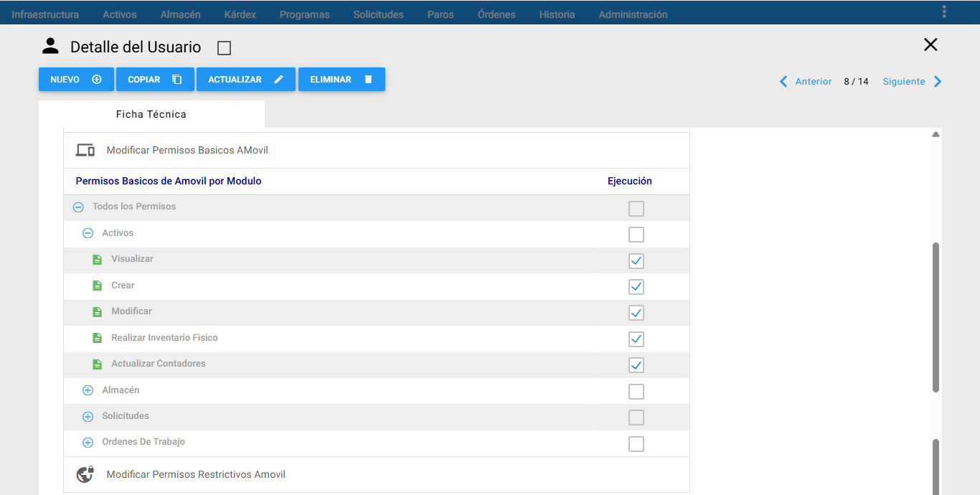Open the Kárdex menu
This screenshot has width=980, height=495.
[x=240, y=14]
